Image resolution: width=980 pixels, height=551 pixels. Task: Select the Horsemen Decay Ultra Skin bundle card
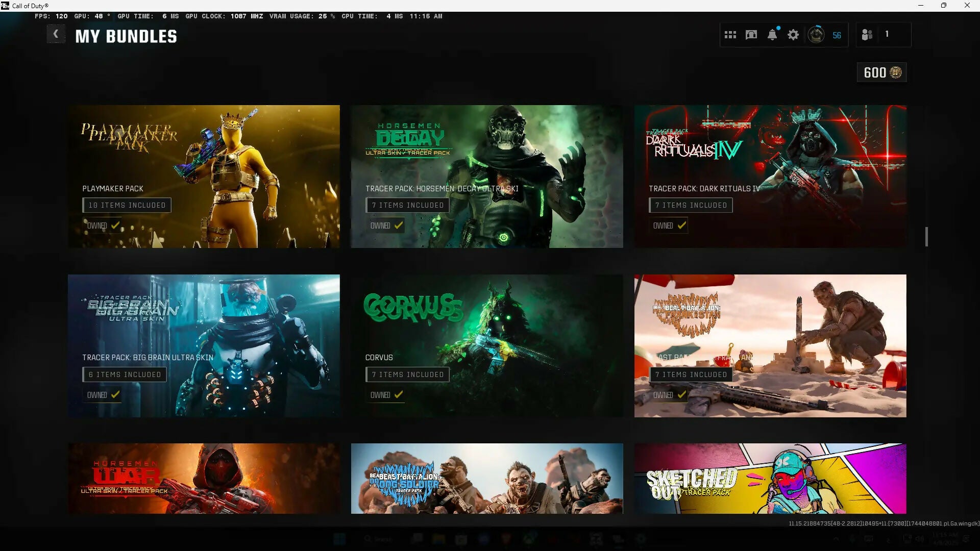coord(487,177)
